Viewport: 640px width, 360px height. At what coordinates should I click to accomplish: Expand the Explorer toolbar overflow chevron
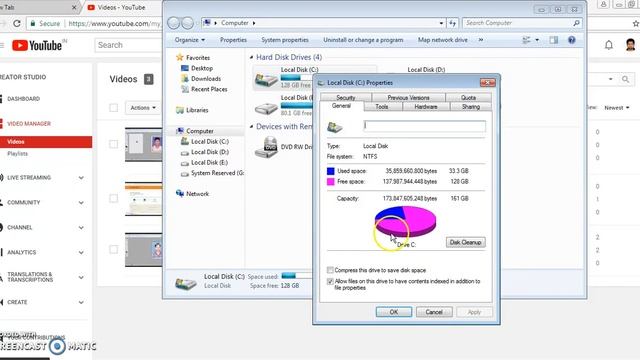point(481,40)
